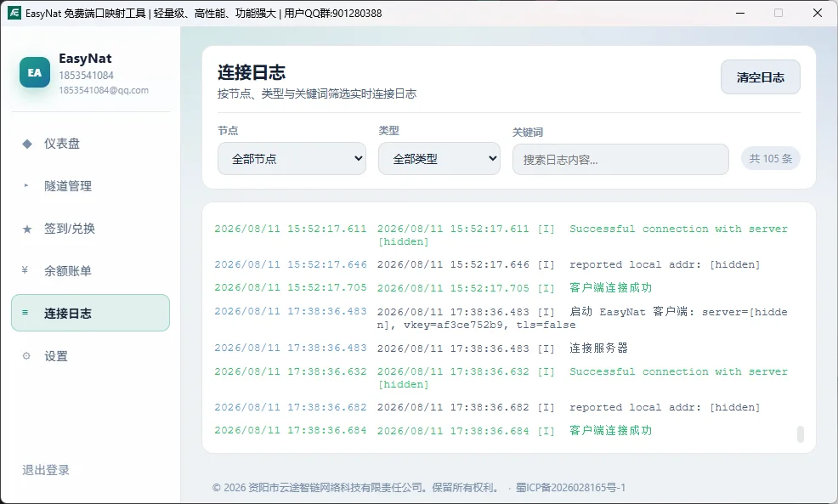Click the yen icon beside 余额账单
838x504 pixels.
click(25, 270)
